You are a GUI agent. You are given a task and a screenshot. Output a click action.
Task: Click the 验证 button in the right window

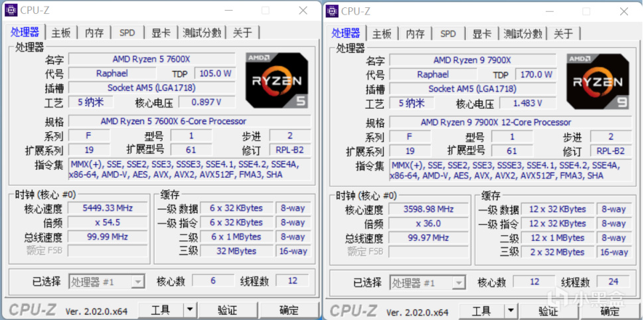(x=548, y=311)
